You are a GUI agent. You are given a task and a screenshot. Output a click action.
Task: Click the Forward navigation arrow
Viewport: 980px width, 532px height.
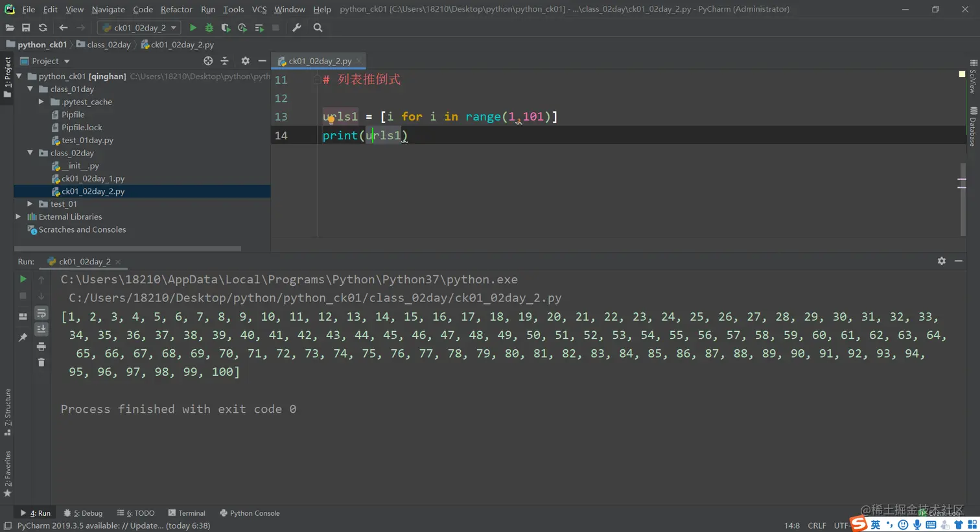(80, 28)
